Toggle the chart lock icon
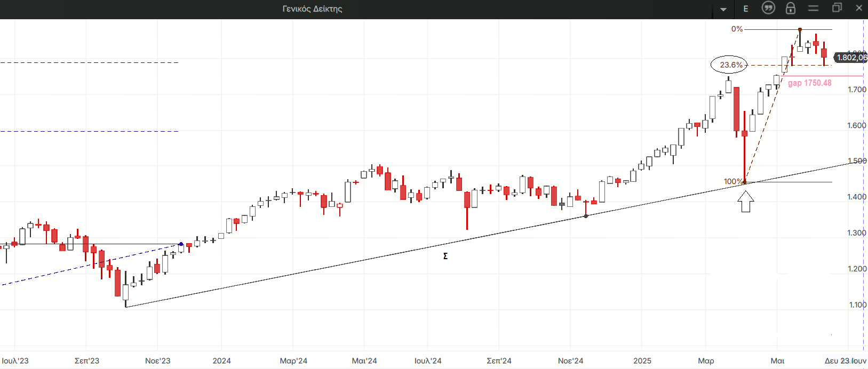The height and width of the screenshot is (369, 868). [791, 8]
